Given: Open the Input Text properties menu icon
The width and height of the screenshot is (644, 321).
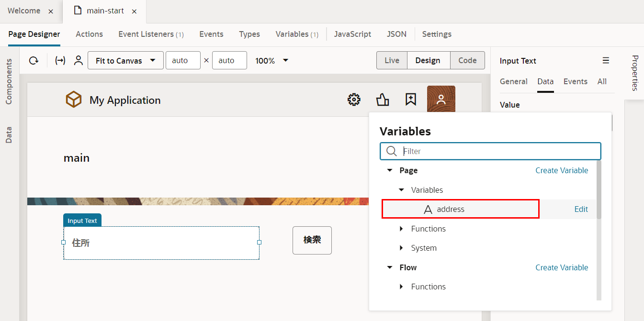Looking at the screenshot, I should [606, 61].
